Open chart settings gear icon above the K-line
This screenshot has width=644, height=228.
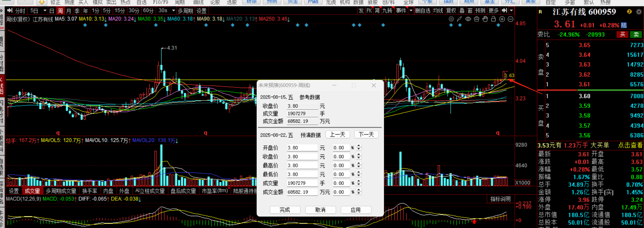[x=451, y=19]
